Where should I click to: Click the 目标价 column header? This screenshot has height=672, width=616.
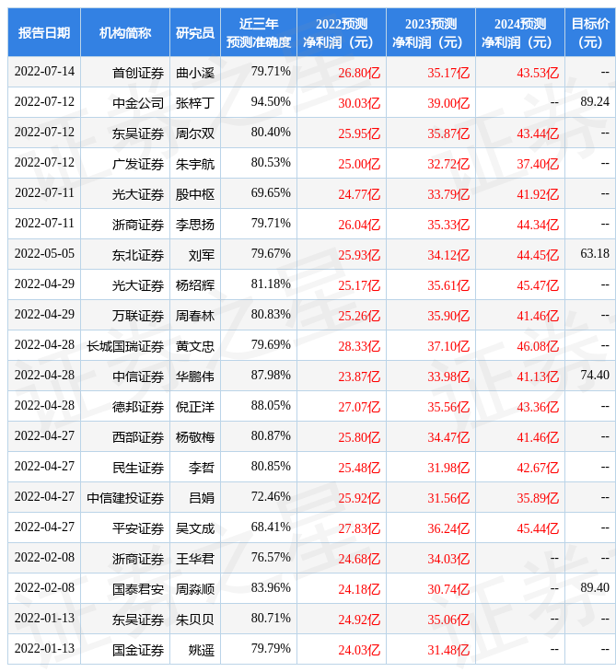pyautogui.click(x=590, y=32)
